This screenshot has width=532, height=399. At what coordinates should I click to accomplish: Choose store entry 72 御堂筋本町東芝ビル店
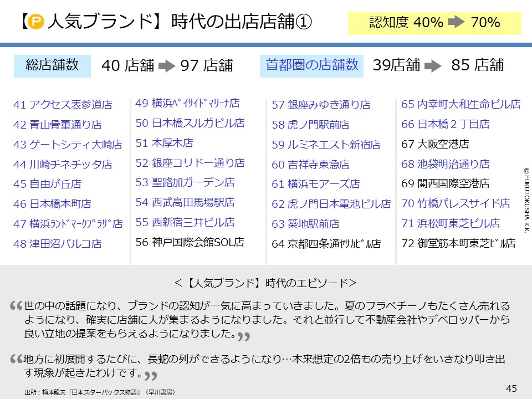pyautogui.click(x=458, y=243)
